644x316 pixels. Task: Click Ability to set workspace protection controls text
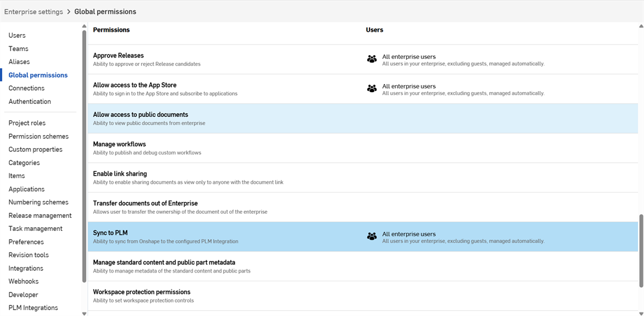tap(143, 301)
